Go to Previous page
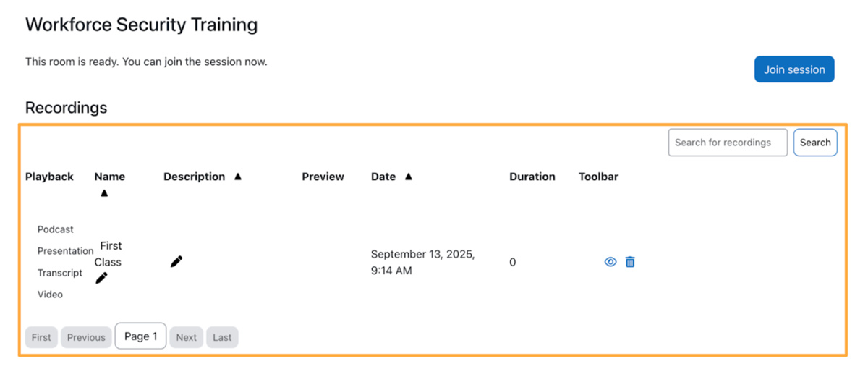 86,337
